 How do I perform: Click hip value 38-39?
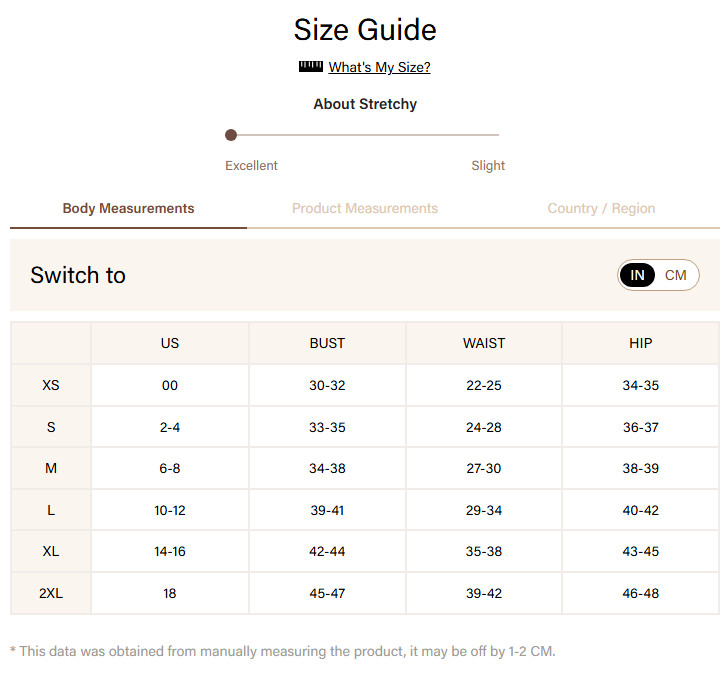tap(641, 468)
